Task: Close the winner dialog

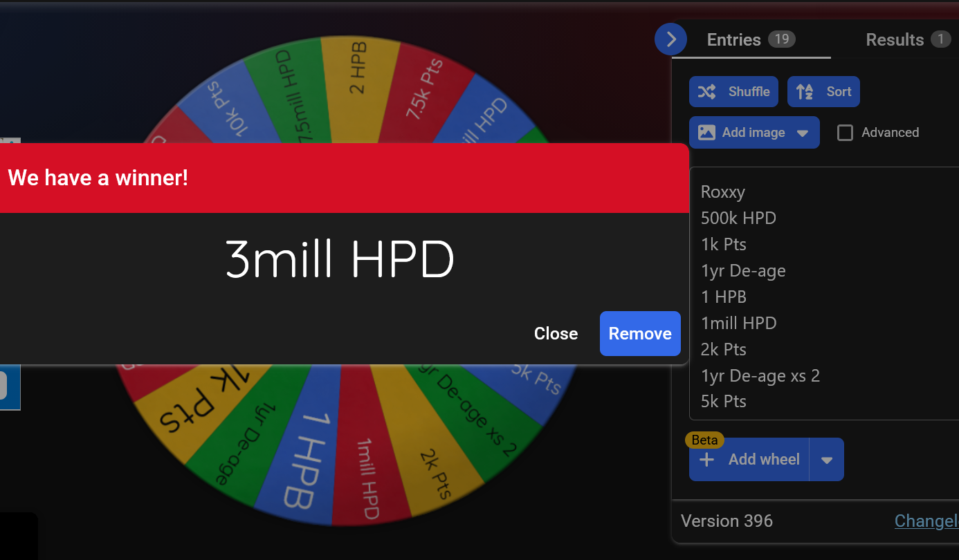Action: point(556,333)
